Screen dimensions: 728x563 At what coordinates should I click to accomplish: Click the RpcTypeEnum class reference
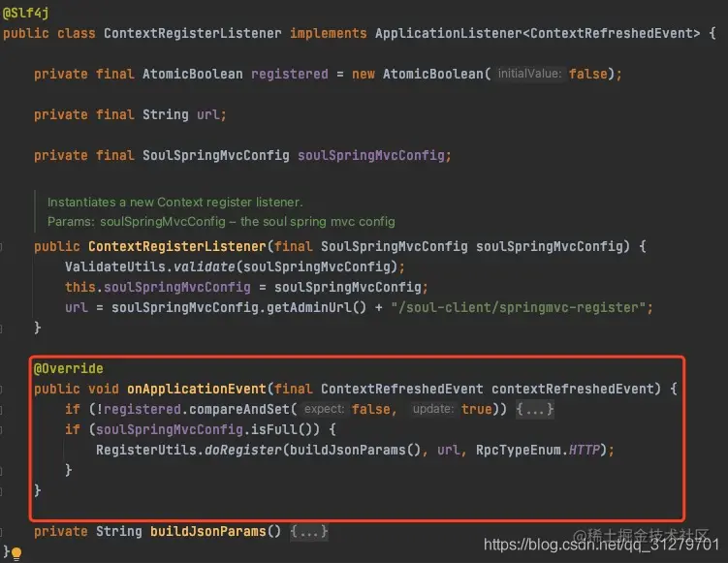tap(519, 451)
